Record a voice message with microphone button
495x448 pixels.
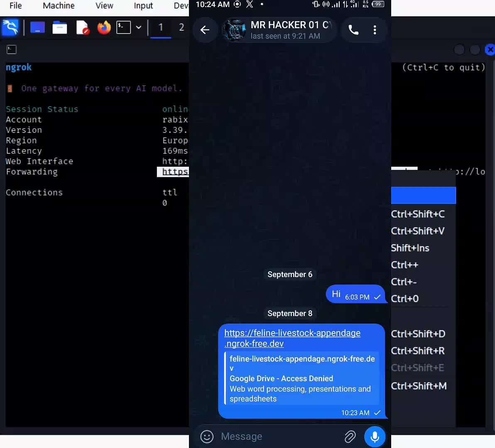pos(375,437)
